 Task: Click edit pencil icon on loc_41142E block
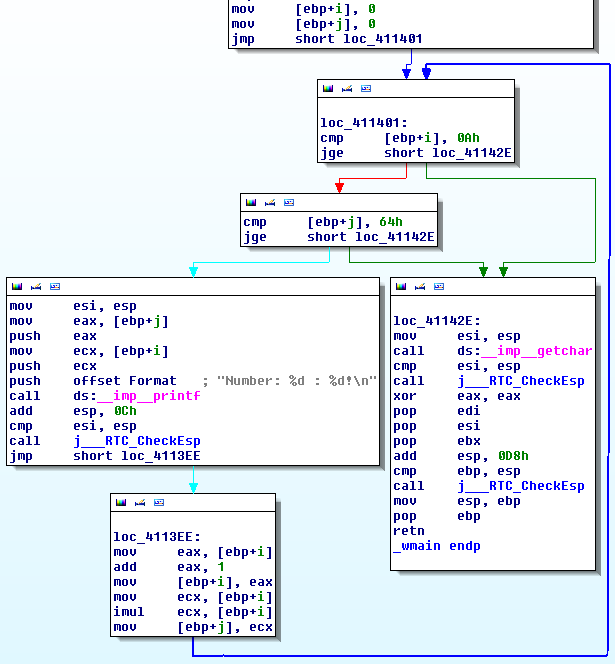[419, 286]
